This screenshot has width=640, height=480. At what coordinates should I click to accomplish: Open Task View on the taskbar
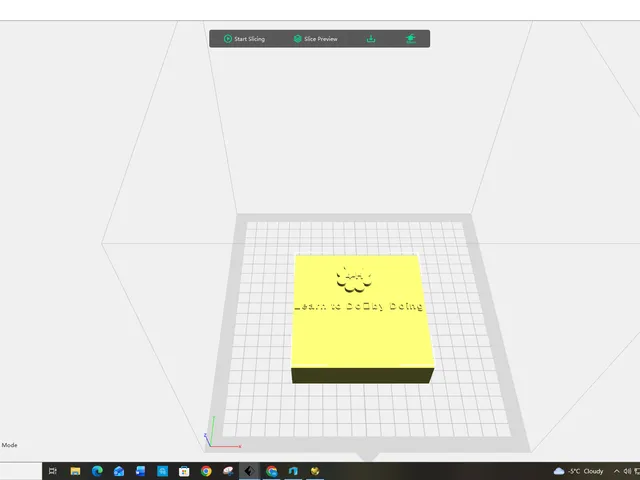[x=53, y=471]
